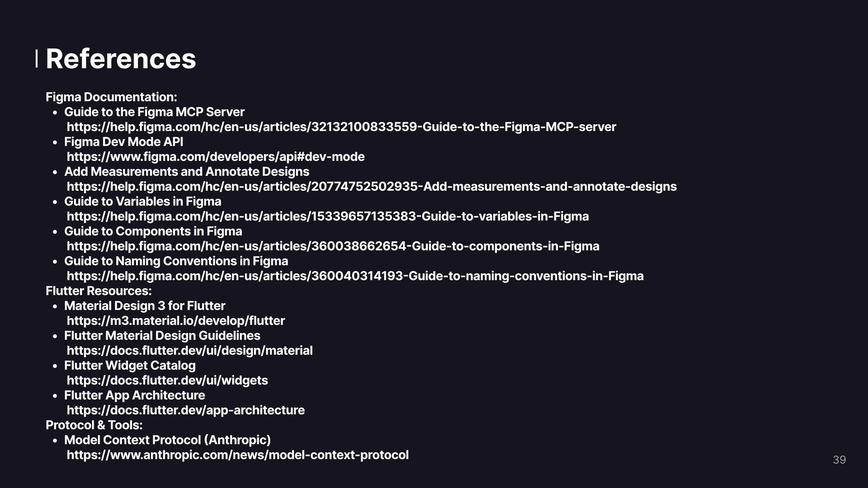Screen dimensions: 868x488
Task: Follow the Guide-to-variables-in-Figma link
Action: (x=328, y=216)
